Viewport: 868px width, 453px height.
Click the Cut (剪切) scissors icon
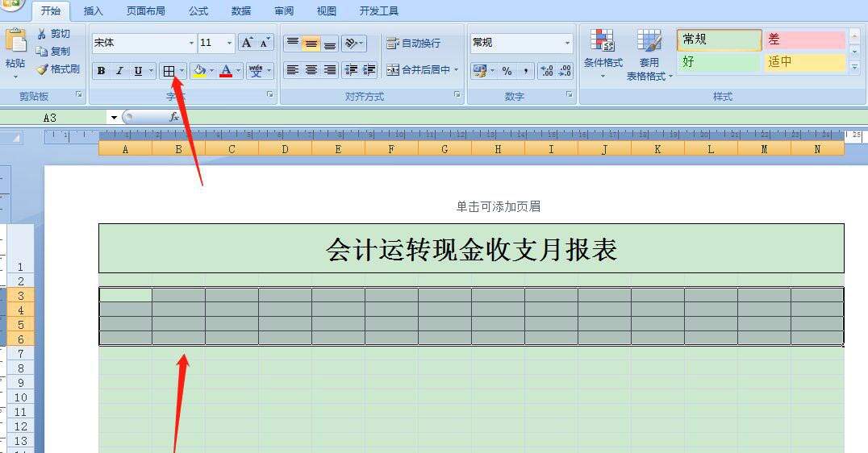[41, 34]
